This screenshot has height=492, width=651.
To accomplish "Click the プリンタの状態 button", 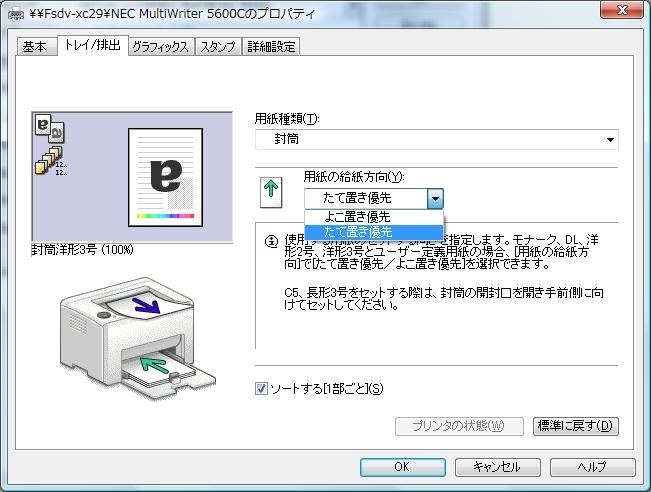I will tap(459, 426).
